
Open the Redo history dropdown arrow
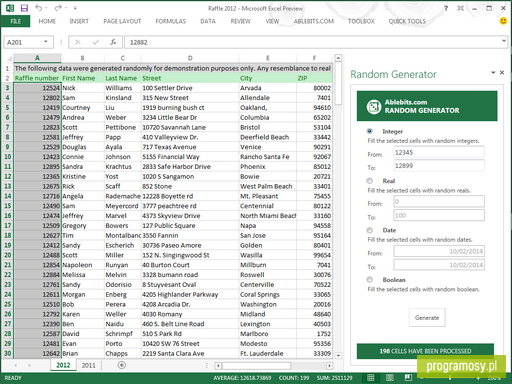click(66, 8)
